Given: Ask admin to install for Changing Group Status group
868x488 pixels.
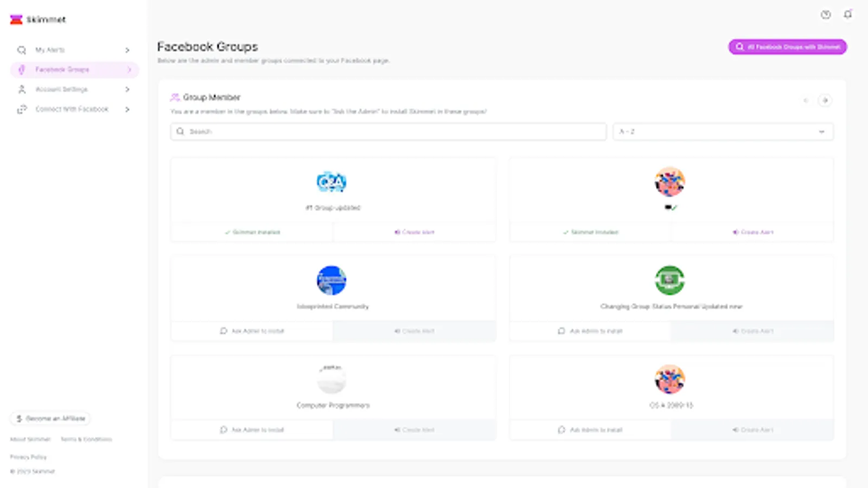Looking at the screenshot, I should click(590, 331).
